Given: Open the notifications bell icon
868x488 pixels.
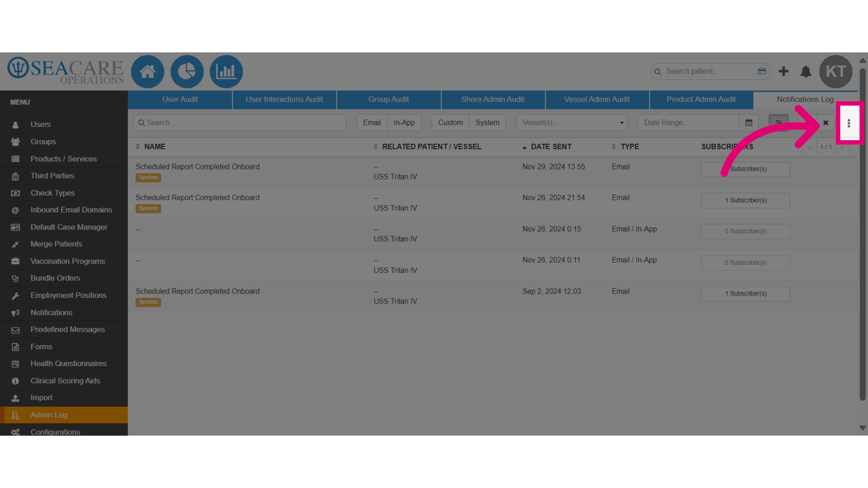Looking at the screenshot, I should tap(806, 71).
